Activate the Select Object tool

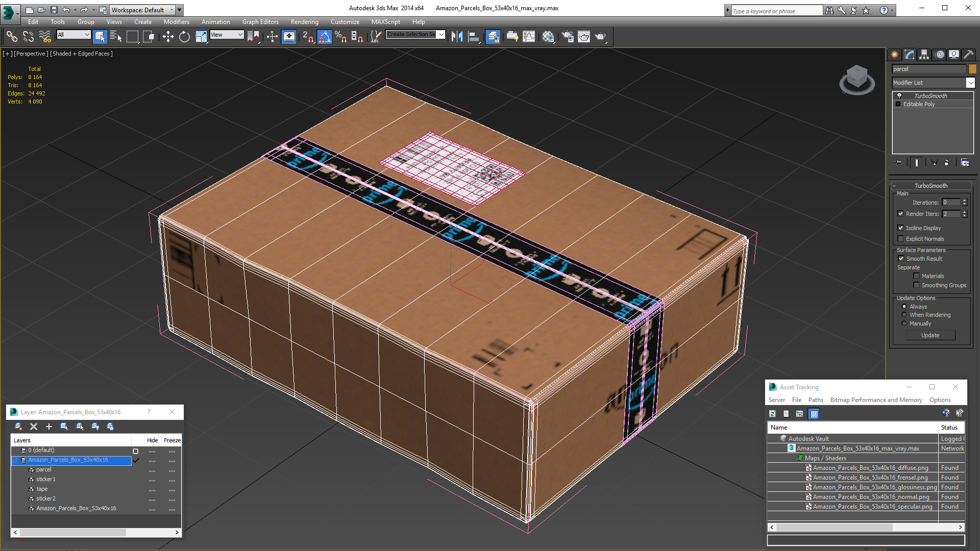pos(100,36)
